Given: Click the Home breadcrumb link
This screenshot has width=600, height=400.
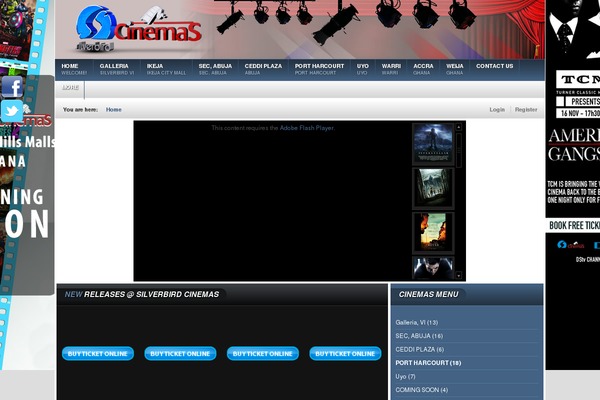Looking at the screenshot, I should [114, 109].
